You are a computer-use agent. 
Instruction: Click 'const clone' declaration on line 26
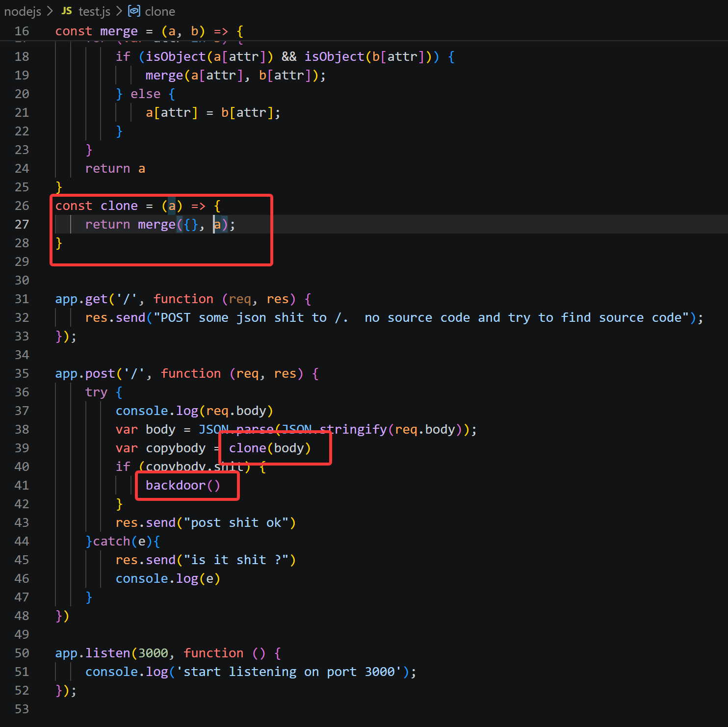point(96,206)
